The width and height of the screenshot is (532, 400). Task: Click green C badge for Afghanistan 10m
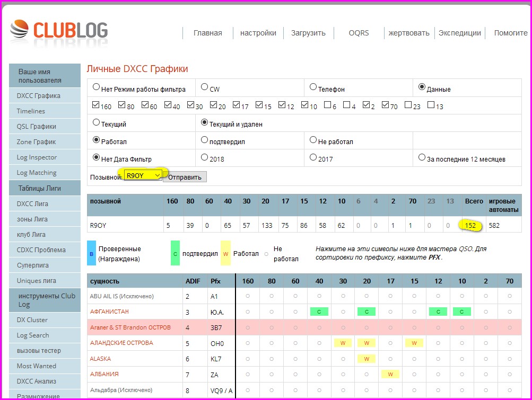tap(462, 312)
